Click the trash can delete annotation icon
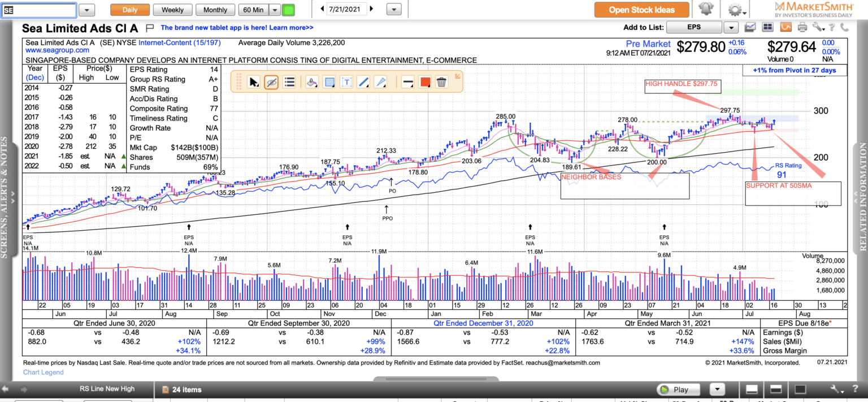The width and height of the screenshot is (868, 402). (442, 82)
